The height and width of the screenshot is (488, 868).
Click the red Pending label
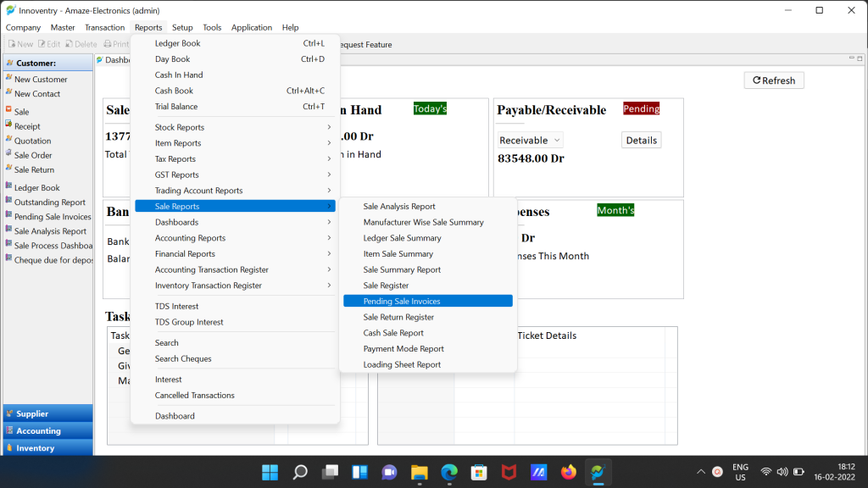click(641, 108)
